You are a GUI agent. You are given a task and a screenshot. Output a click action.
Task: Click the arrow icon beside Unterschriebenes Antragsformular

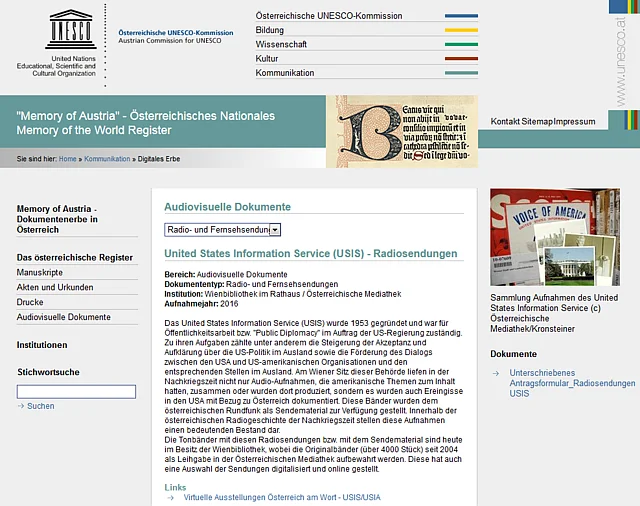click(x=496, y=373)
